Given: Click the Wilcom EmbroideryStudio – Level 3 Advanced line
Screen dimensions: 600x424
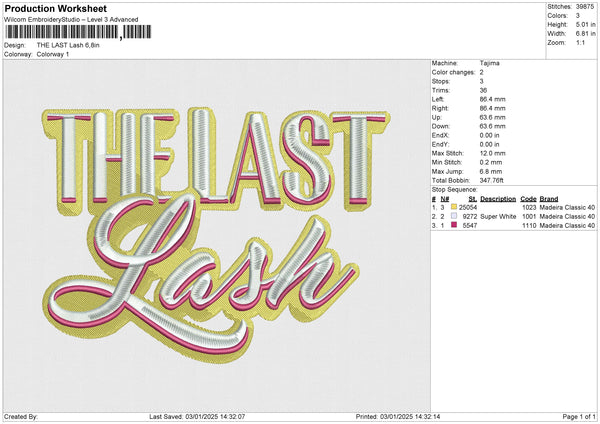Looking at the screenshot, I should click(71, 20).
